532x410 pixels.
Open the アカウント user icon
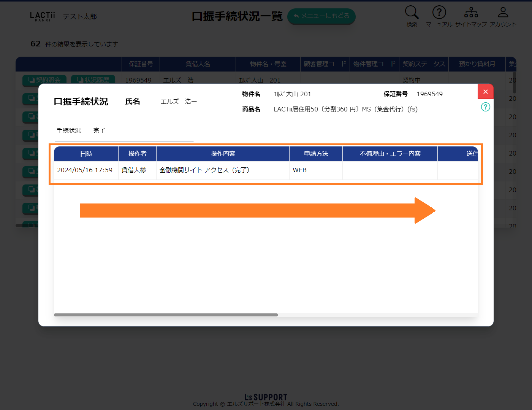[x=503, y=13]
